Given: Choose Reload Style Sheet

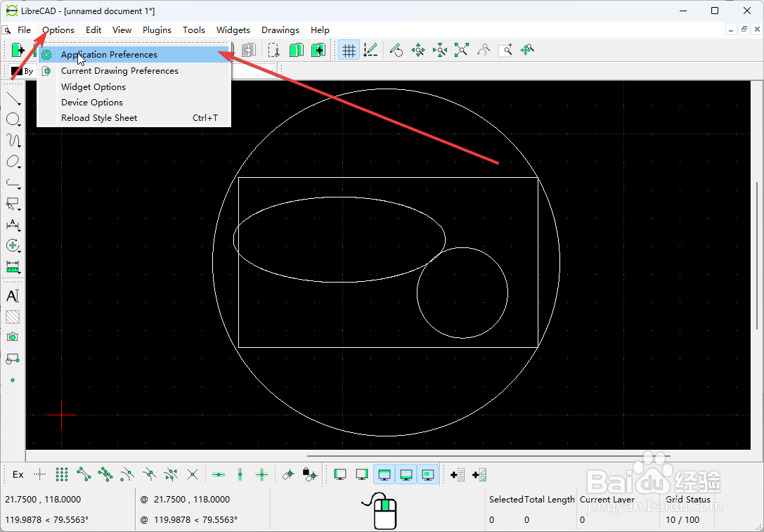Looking at the screenshot, I should (134, 118).
